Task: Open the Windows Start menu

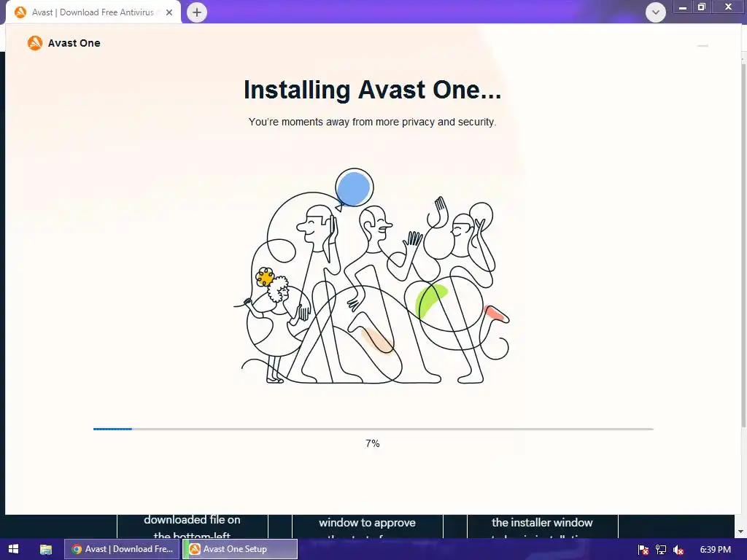Action: [13, 549]
